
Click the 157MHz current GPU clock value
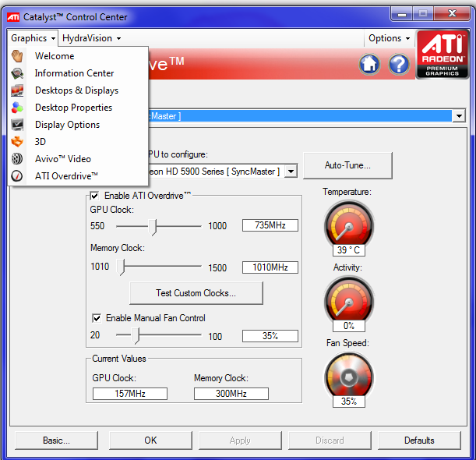coord(130,394)
